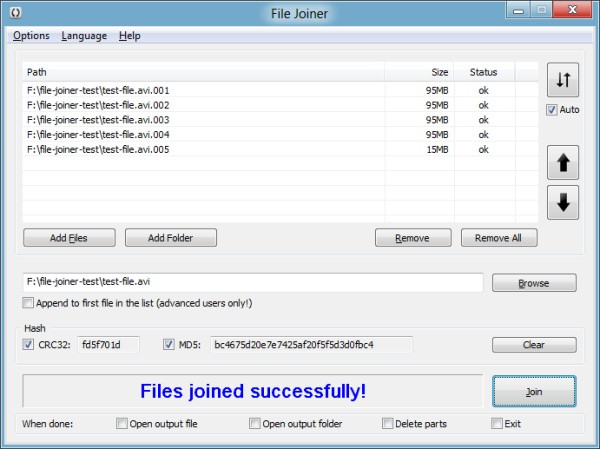Screen dimensions: 600x449
Task: Enable Open output folder when done
Action: point(254,423)
